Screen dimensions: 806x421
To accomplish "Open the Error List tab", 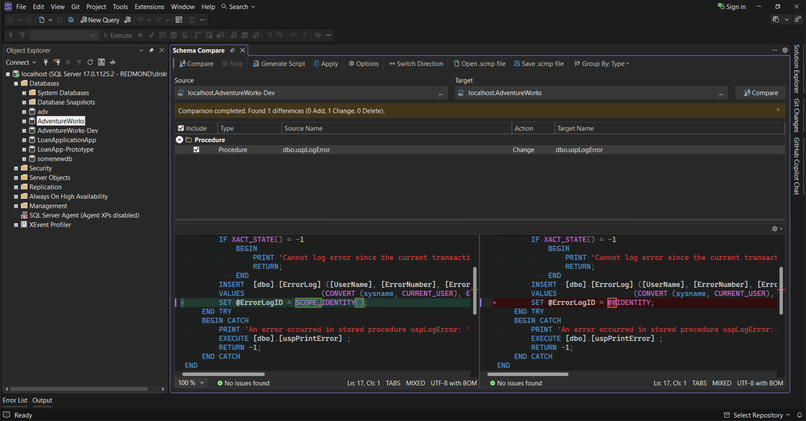I will [x=15, y=400].
